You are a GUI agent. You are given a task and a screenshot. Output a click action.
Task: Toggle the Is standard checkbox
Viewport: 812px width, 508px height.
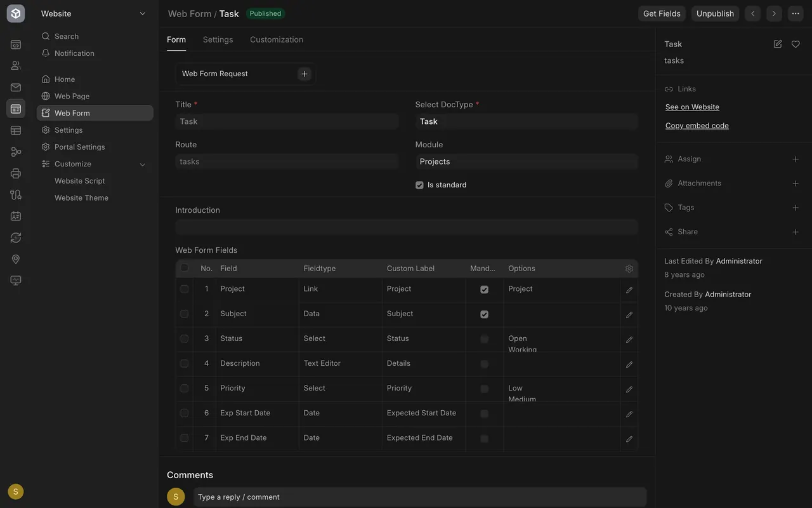click(419, 185)
